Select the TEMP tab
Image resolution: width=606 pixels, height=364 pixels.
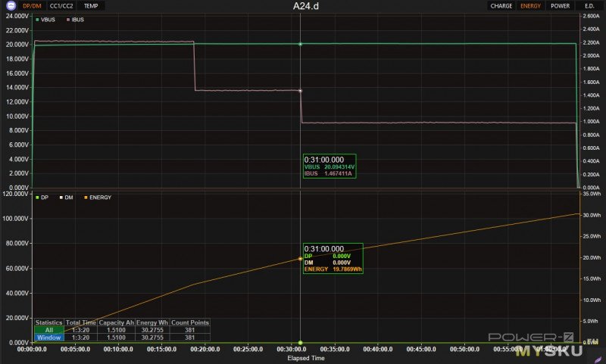[x=90, y=5]
